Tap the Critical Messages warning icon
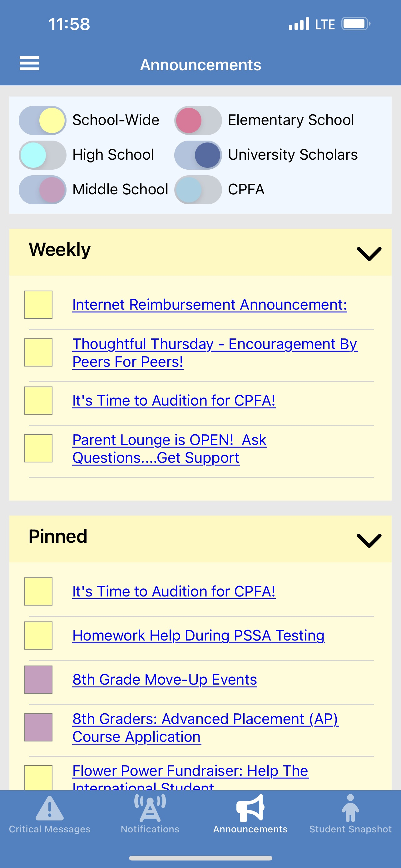This screenshot has height=868, width=401. tap(49, 808)
